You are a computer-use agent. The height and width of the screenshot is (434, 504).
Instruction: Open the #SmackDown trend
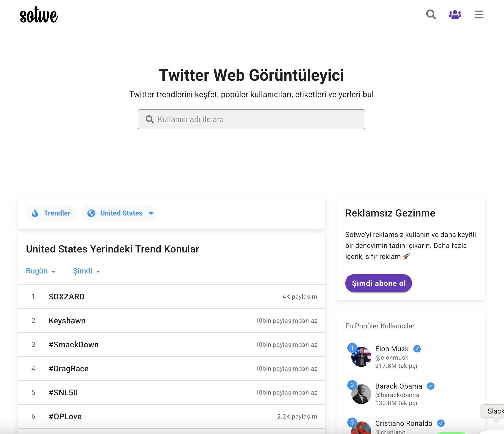171,345
